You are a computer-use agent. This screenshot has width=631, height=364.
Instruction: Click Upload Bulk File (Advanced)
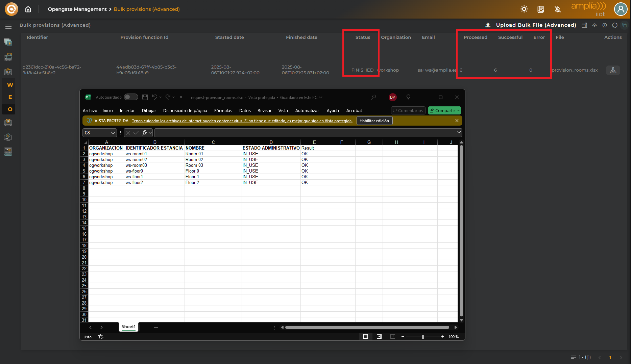[536, 25]
